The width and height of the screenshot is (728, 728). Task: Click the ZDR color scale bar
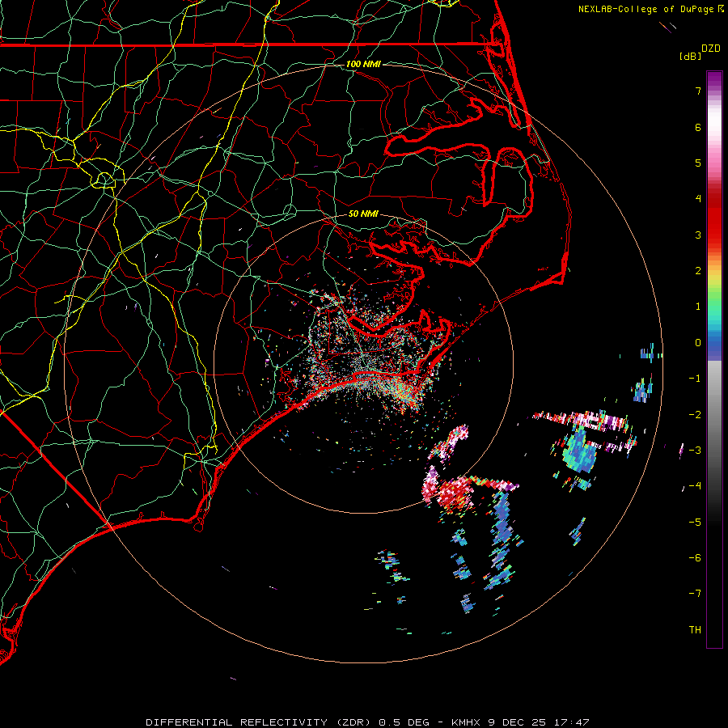click(714, 359)
